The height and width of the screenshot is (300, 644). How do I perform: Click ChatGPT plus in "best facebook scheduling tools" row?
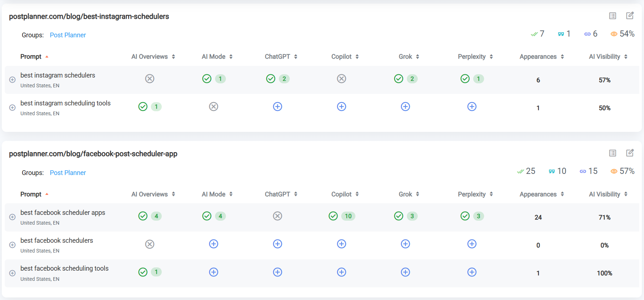coord(277,272)
